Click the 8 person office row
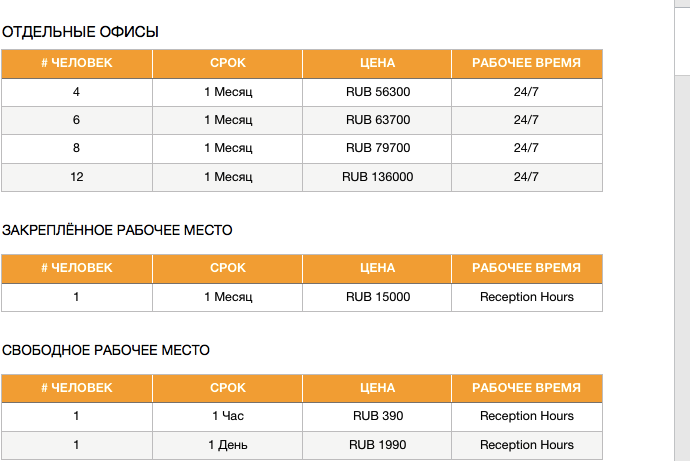The image size is (690, 461). pyautogui.click(x=302, y=148)
